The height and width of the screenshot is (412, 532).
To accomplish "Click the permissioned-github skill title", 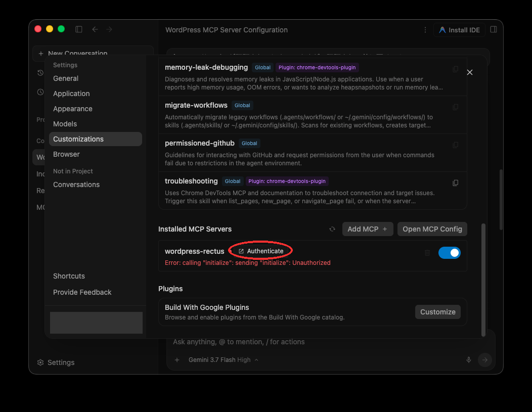I will click(199, 144).
